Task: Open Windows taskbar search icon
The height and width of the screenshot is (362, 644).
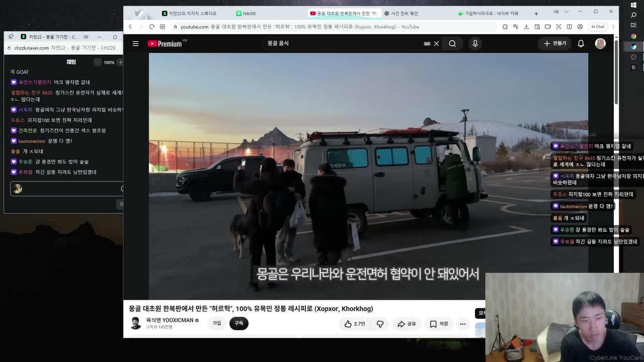Action: 633,15
